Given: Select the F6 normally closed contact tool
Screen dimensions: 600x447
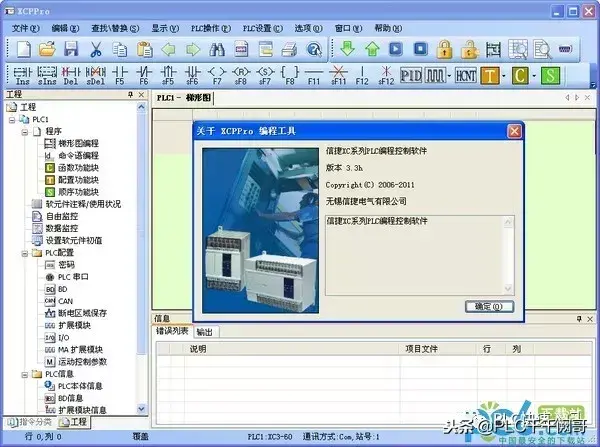Looking at the screenshot, I should [144, 76].
